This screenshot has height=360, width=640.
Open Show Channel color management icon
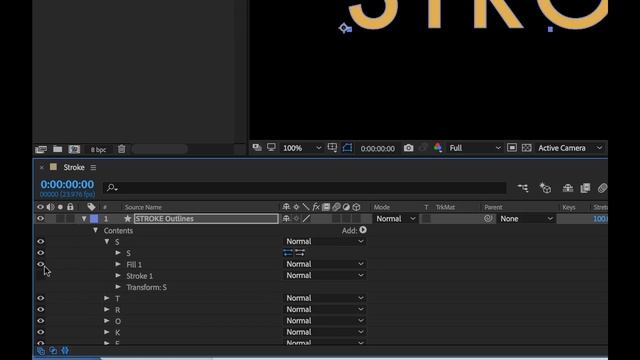point(438,148)
